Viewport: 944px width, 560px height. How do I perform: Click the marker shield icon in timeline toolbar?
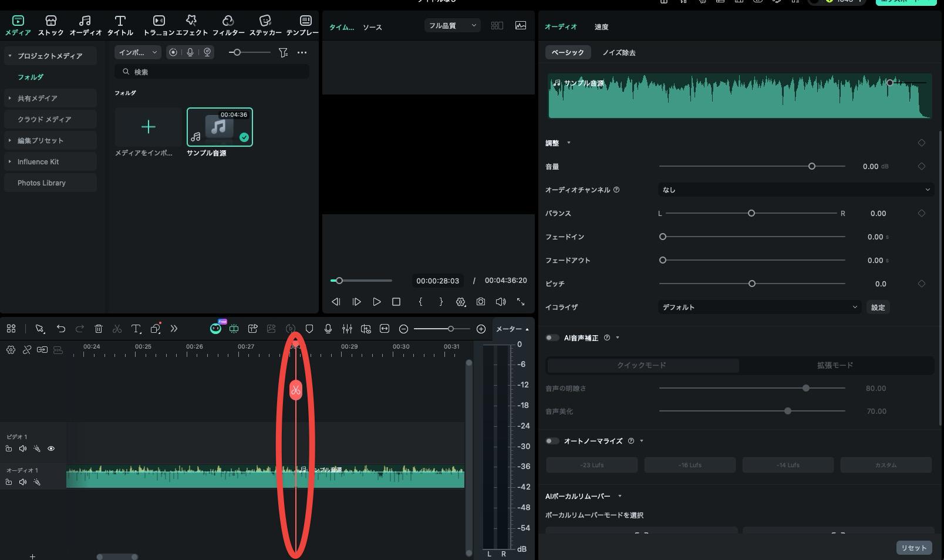[309, 329]
